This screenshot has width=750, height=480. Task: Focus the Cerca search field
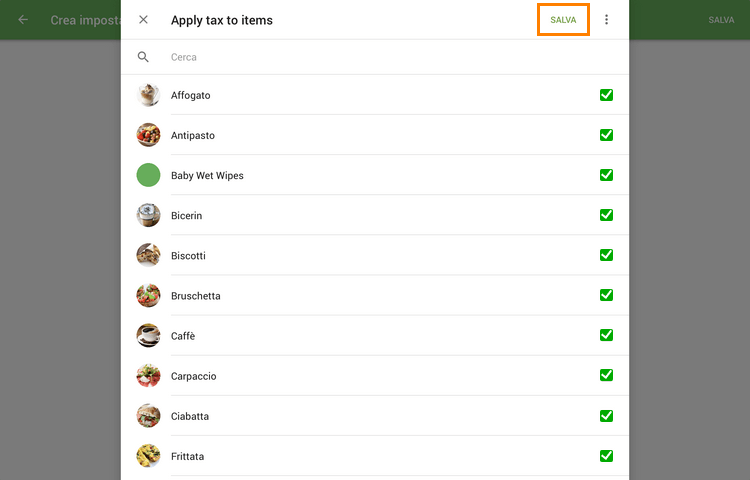coord(380,57)
